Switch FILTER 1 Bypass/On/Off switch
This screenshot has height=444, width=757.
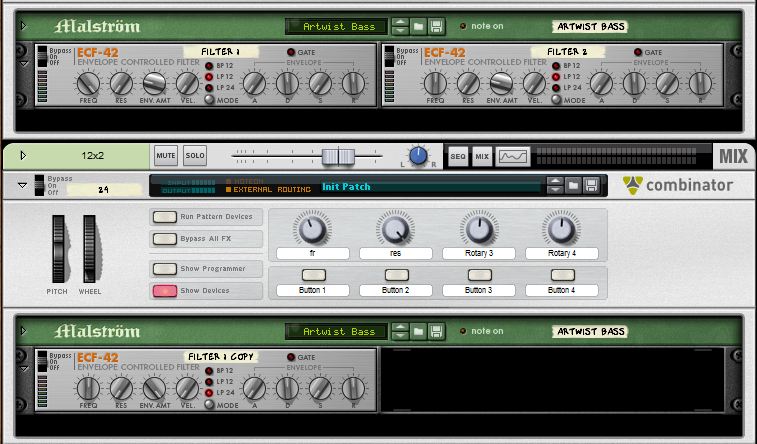tap(42, 56)
